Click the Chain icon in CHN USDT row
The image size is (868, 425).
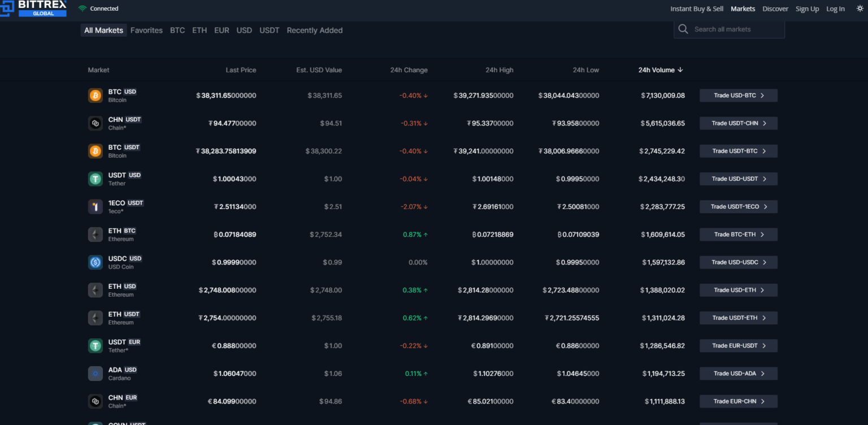tap(96, 123)
